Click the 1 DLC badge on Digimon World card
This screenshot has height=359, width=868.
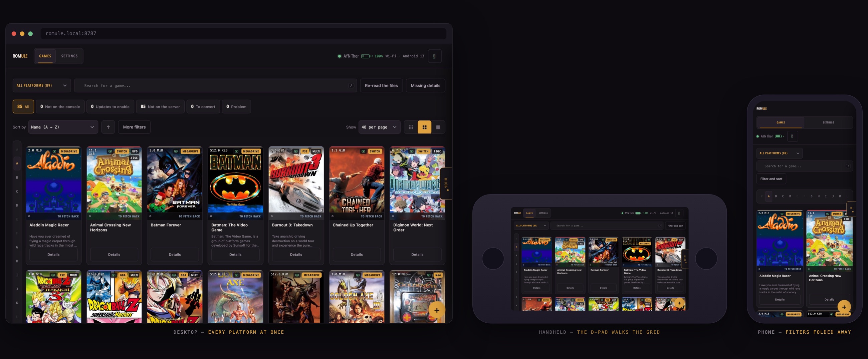437,151
